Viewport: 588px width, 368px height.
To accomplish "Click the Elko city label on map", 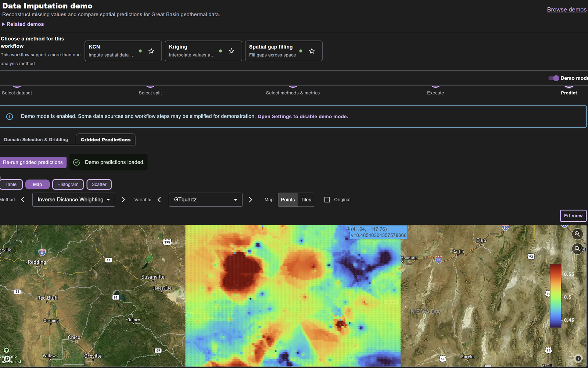I will click(481, 240).
